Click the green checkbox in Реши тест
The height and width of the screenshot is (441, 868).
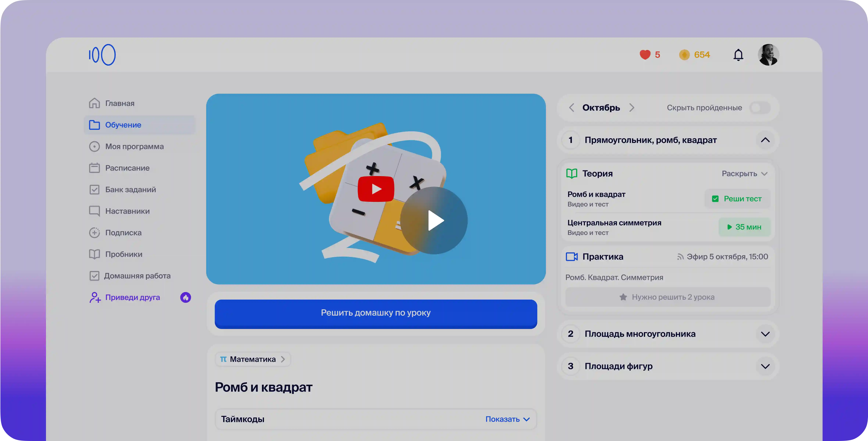(715, 199)
